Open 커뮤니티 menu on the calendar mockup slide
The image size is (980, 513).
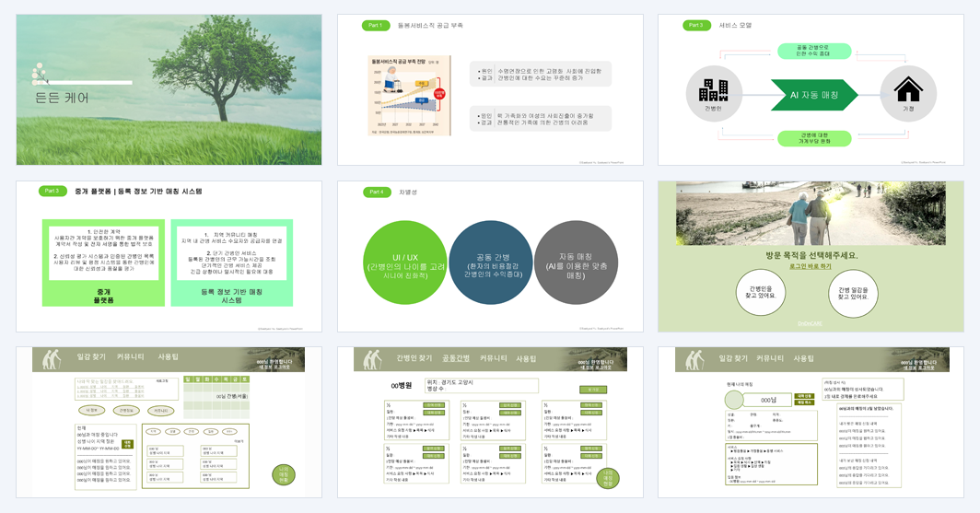(130, 356)
